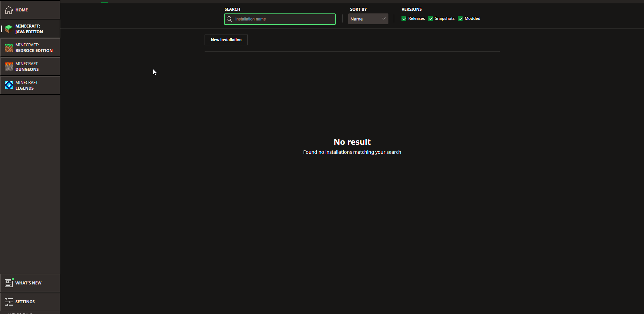Select Minecraft: Bedrock Edition label in sidebar
The image size is (644, 314).
pyautogui.click(x=34, y=48)
